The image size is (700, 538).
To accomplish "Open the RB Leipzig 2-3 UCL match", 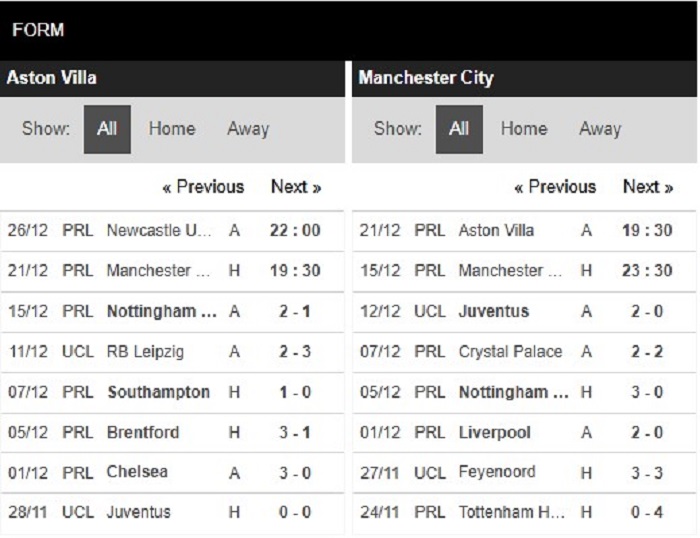I will (172, 352).
